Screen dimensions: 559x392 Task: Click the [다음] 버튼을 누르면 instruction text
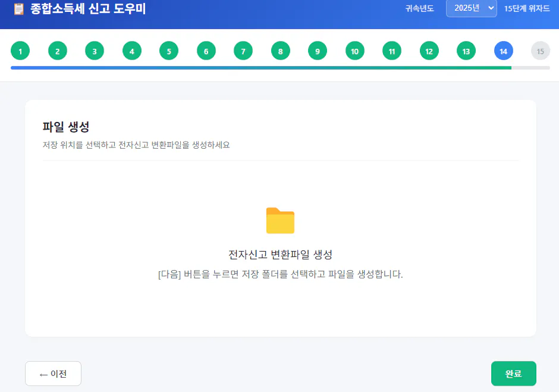click(x=280, y=274)
